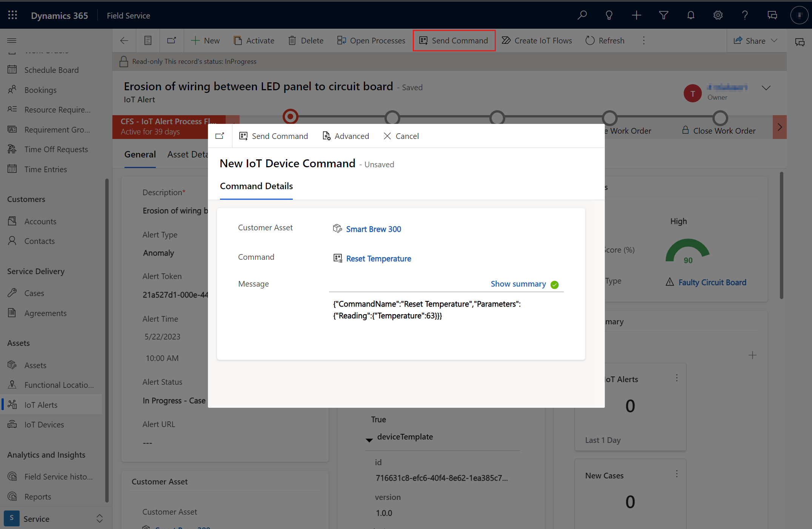The width and height of the screenshot is (812, 529).
Task: Click the more options ellipsis menu
Action: coord(644,40)
